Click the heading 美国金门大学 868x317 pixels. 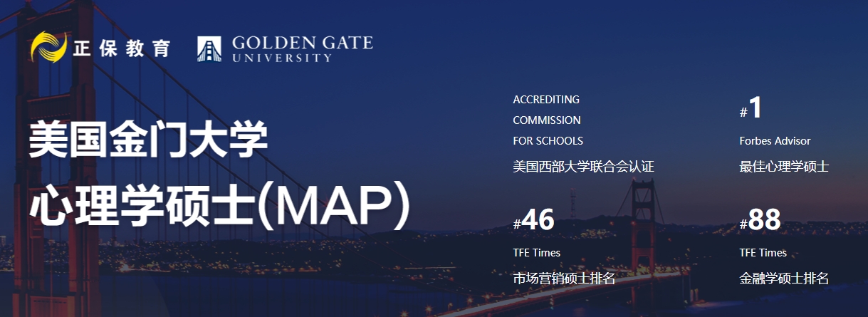coord(148,140)
